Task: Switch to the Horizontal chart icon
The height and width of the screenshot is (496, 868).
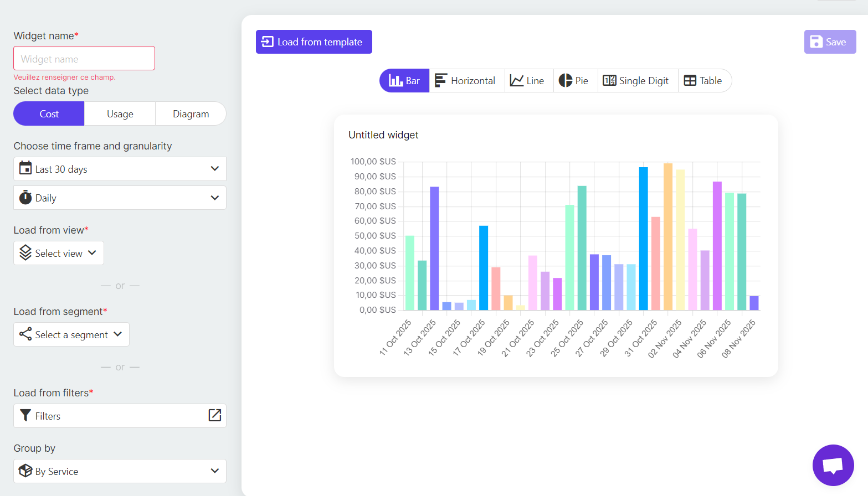Action: click(440, 80)
